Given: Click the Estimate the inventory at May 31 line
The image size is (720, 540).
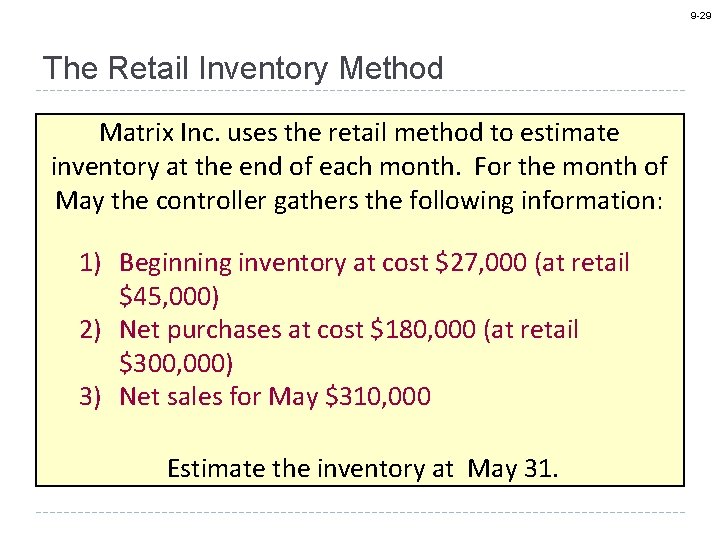Looking at the screenshot, I should tap(363, 469).
